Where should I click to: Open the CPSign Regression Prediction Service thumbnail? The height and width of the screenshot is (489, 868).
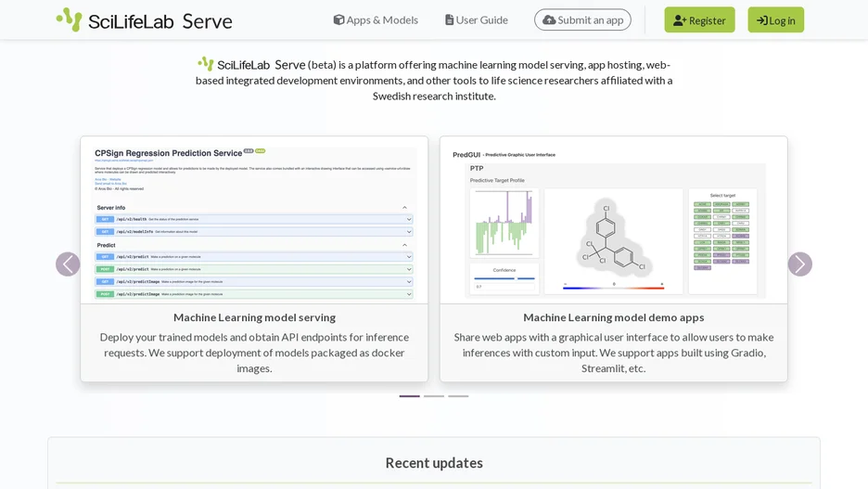[x=254, y=220]
